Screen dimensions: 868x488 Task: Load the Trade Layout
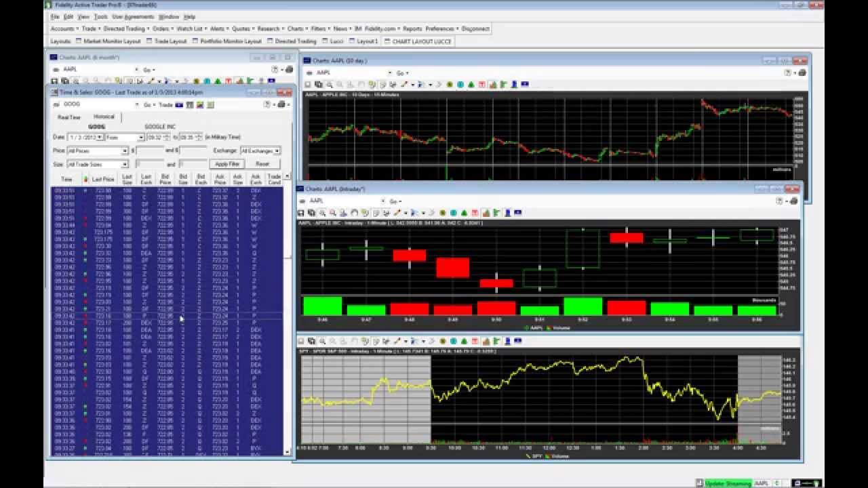[167, 41]
